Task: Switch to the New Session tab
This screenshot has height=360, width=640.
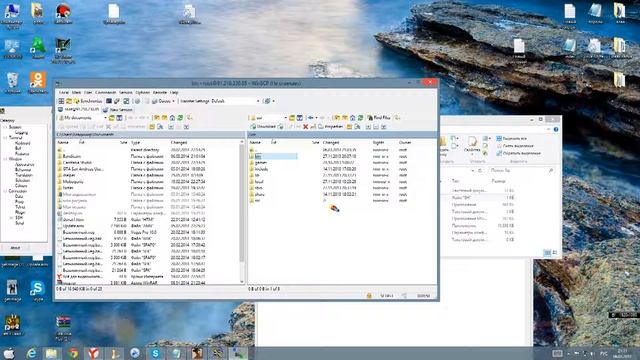Action: pyautogui.click(x=118, y=109)
